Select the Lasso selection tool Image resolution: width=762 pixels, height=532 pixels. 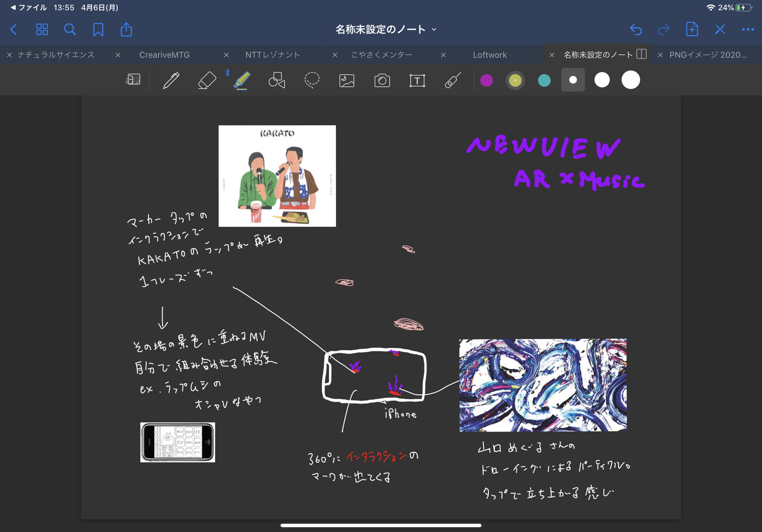tap(312, 80)
